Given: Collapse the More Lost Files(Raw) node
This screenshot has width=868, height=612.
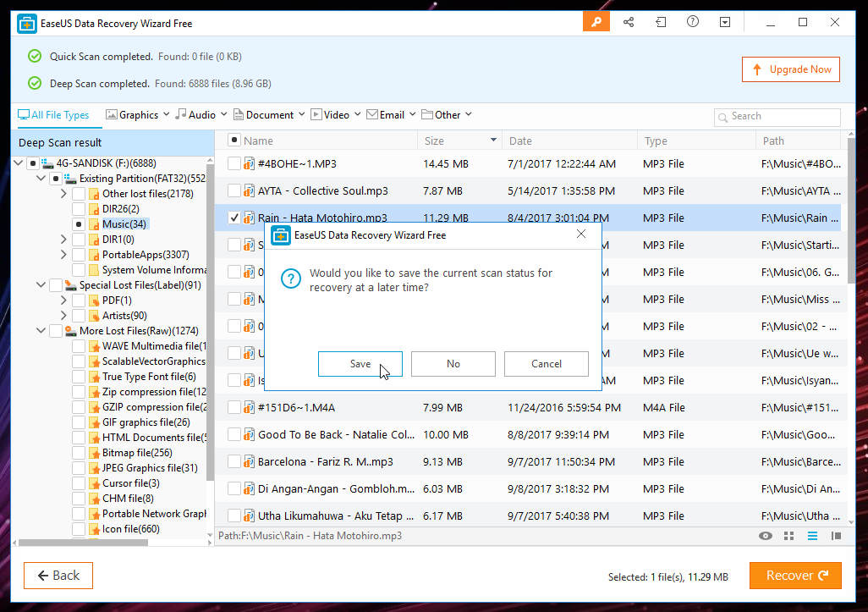Looking at the screenshot, I should point(41,331).
